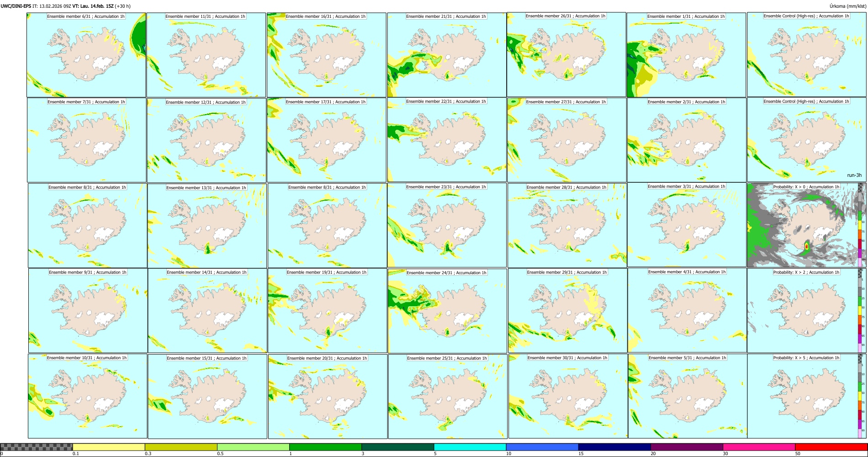
Task: Select the Ensemble member 27/31 map panel
Action: 567,140
